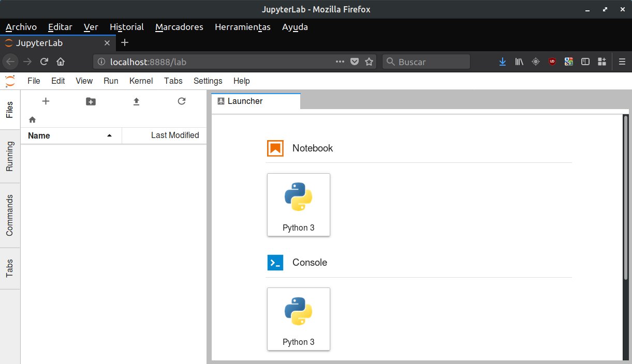Open the page actions ellipsis menu
Image resolution: width=632 pixels, height=364 pixels.
point(340,62)
